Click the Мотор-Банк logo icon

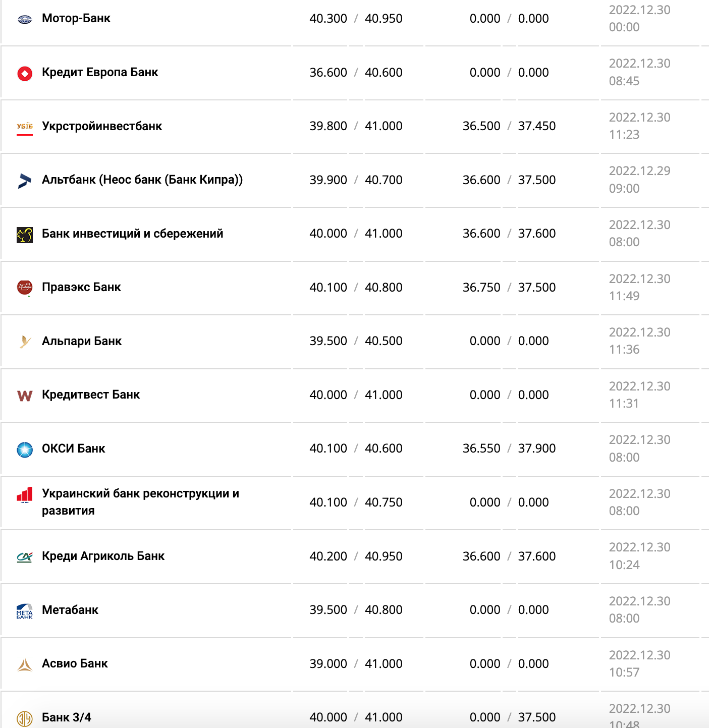click(24, 20)
